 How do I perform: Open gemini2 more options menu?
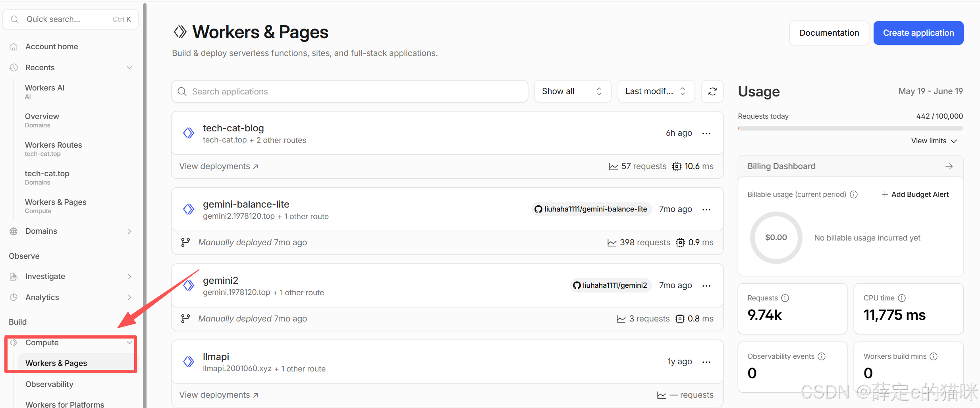click(706, 286)
